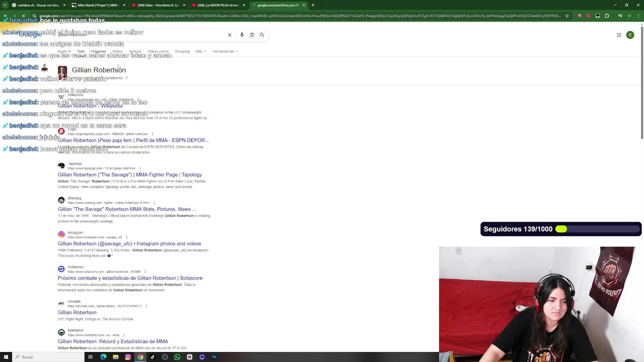Open Instagram from the taskbar
The height and width of the screenshot is (362, 644).
point(128,357)
